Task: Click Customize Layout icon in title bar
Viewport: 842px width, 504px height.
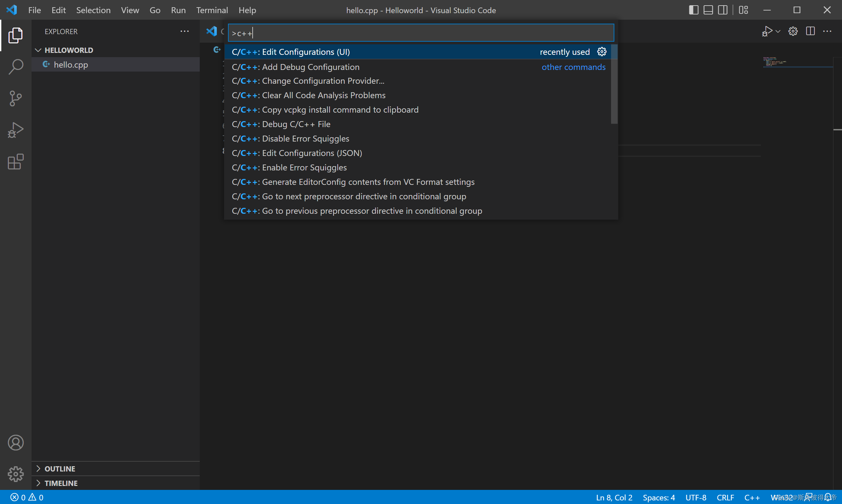Action: [743, 10]
